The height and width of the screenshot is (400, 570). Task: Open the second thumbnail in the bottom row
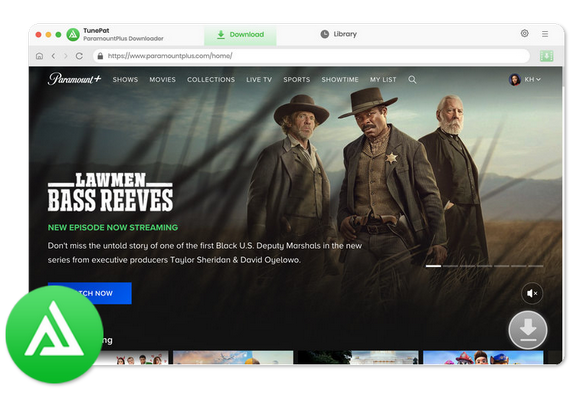click(x=233, y=357)
